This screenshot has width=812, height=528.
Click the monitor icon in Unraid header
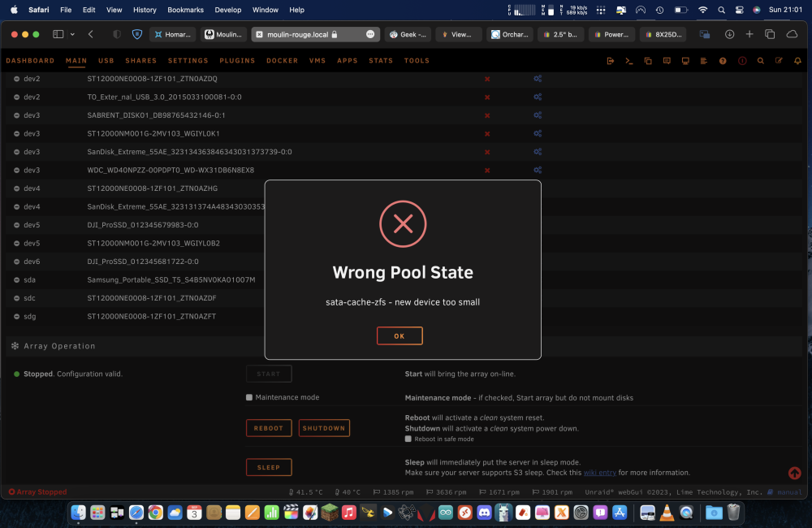[x=685, y=61]
